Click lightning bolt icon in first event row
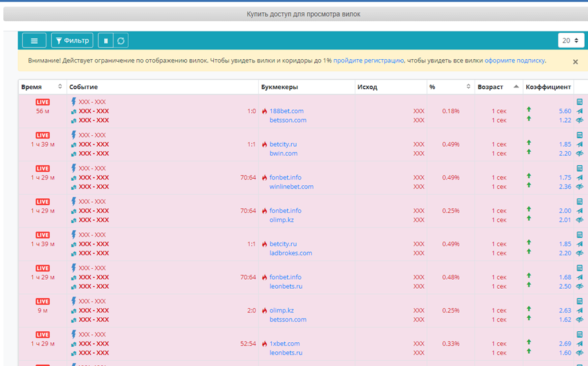 tap(73, 102)
